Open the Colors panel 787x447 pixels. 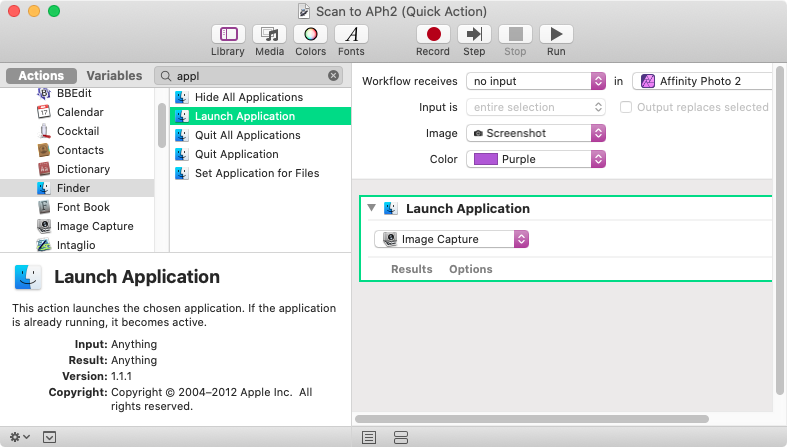pos(311,41)
